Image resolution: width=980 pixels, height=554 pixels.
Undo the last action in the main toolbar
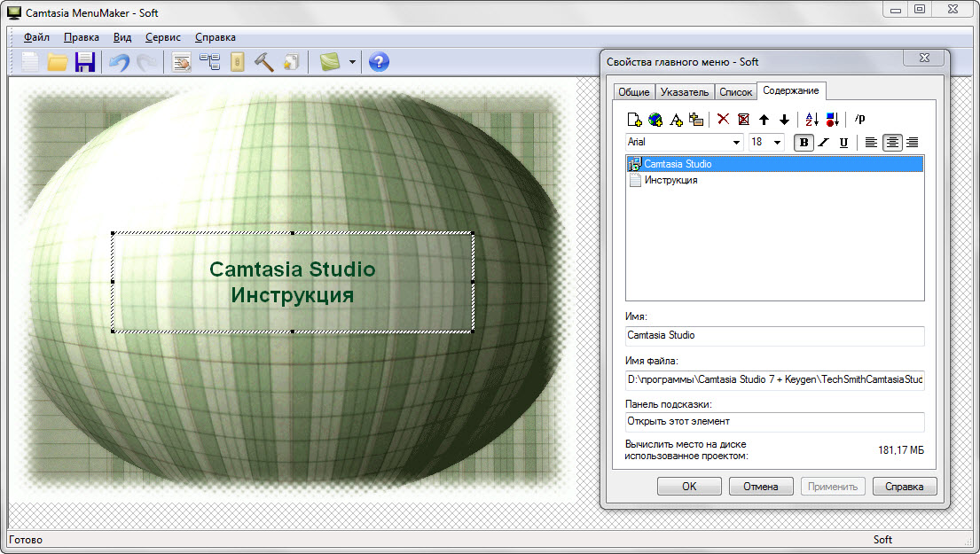(x=119, y=62)
